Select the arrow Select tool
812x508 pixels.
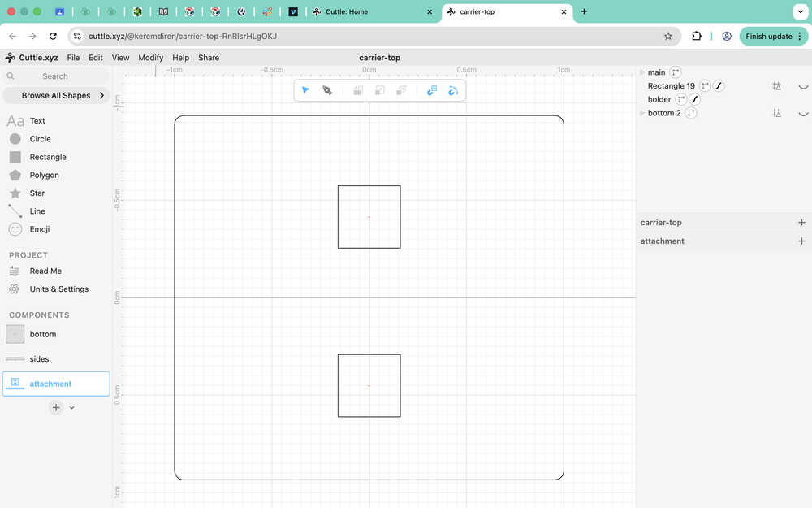[305, 91]
